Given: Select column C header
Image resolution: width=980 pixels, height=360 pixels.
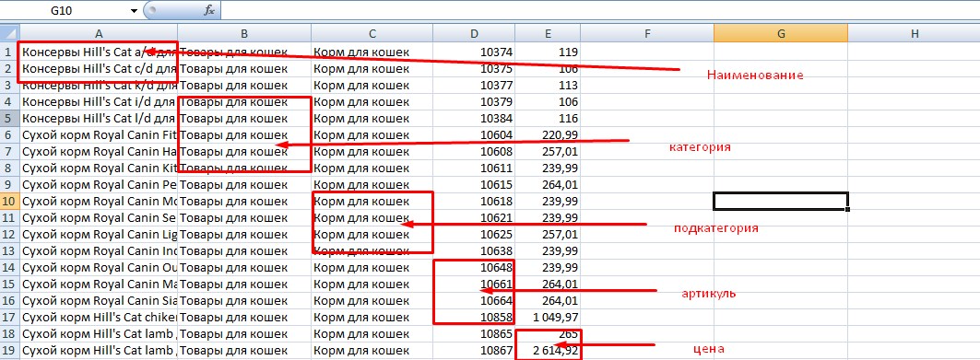Looking at the screenshot, I should [372, 34].
